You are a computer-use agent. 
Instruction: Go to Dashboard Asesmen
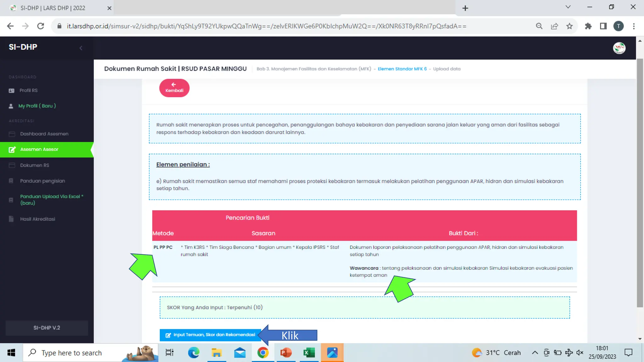tap(44, 134)
